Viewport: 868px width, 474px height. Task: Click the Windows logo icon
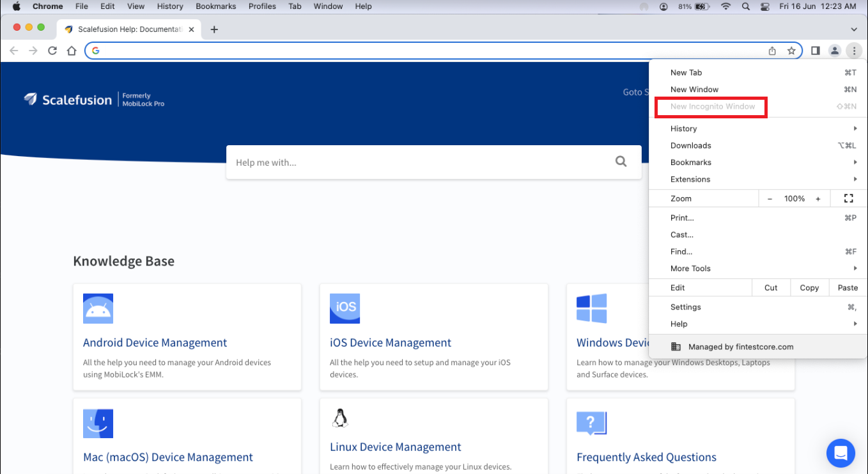click(591, 308)
